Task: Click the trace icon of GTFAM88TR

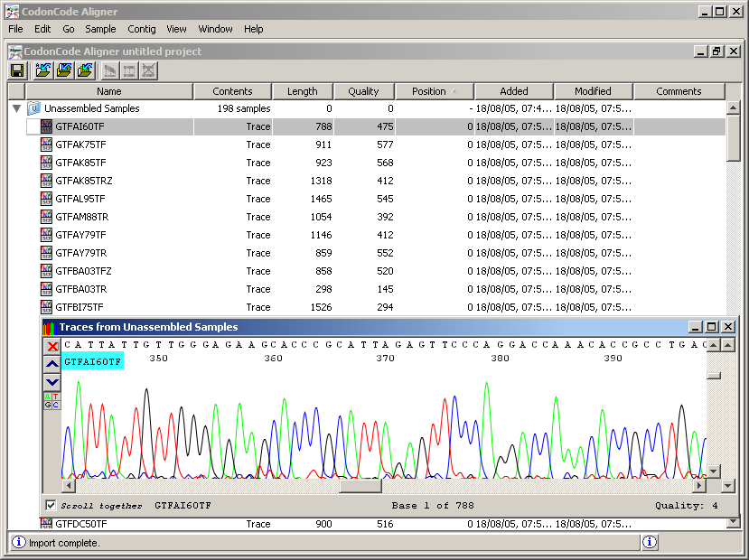Action: click(x=46, y=217)
